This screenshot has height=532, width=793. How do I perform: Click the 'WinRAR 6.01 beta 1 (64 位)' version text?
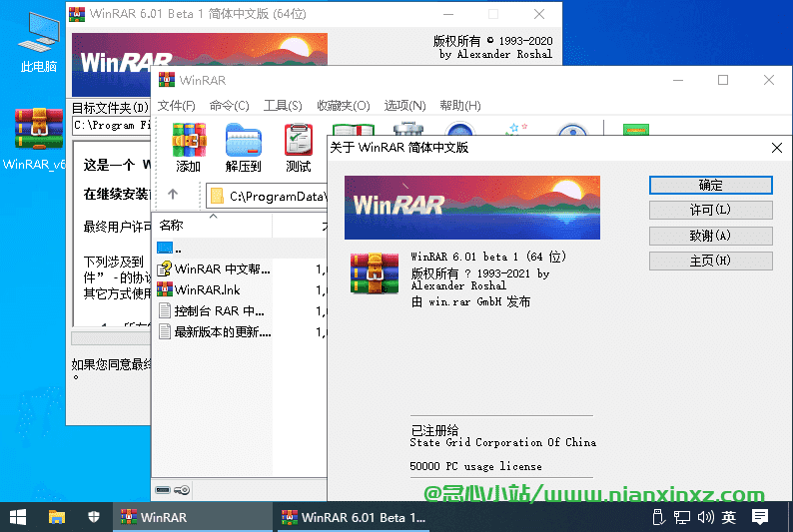(x=488, y=257)
